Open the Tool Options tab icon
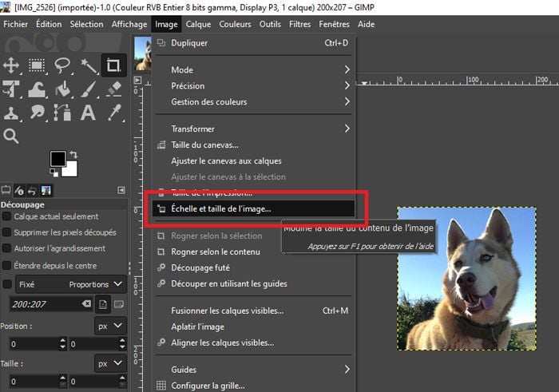Image resolution: width=559 pixels, height=392 pixels. click(6, 190)
